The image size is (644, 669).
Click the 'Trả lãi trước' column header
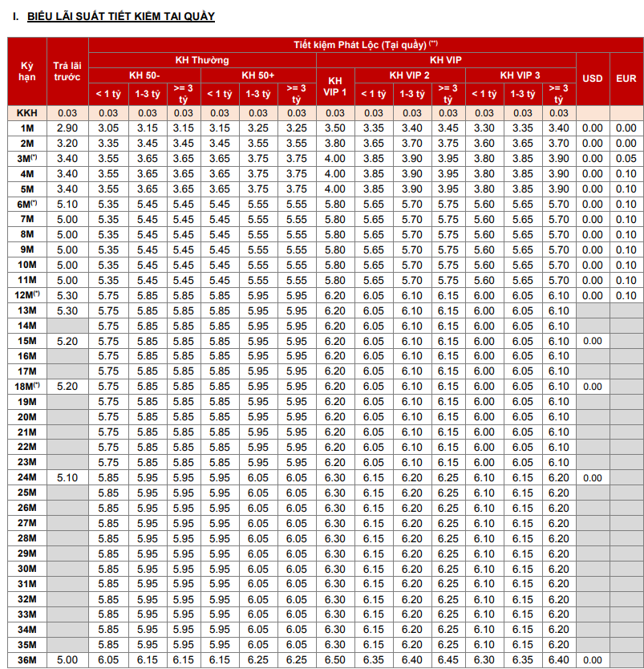tap(67, 71)
